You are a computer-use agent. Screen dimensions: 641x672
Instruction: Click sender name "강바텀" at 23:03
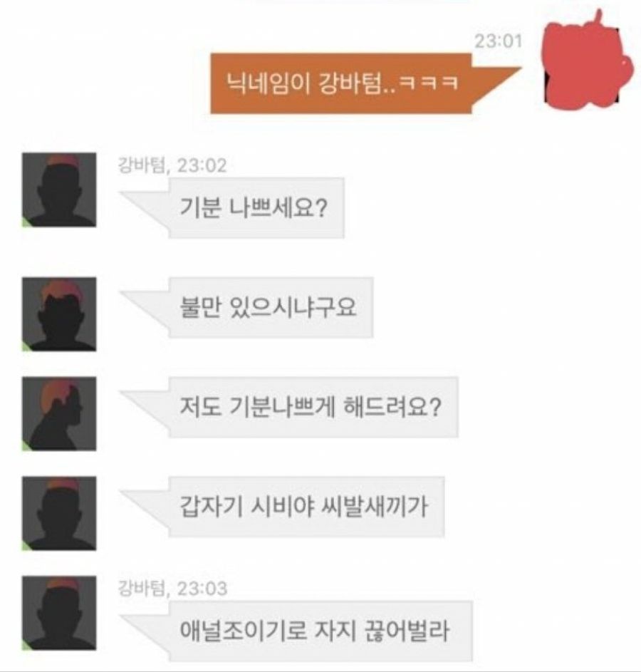pyautogui.click(x=141, y=588)
